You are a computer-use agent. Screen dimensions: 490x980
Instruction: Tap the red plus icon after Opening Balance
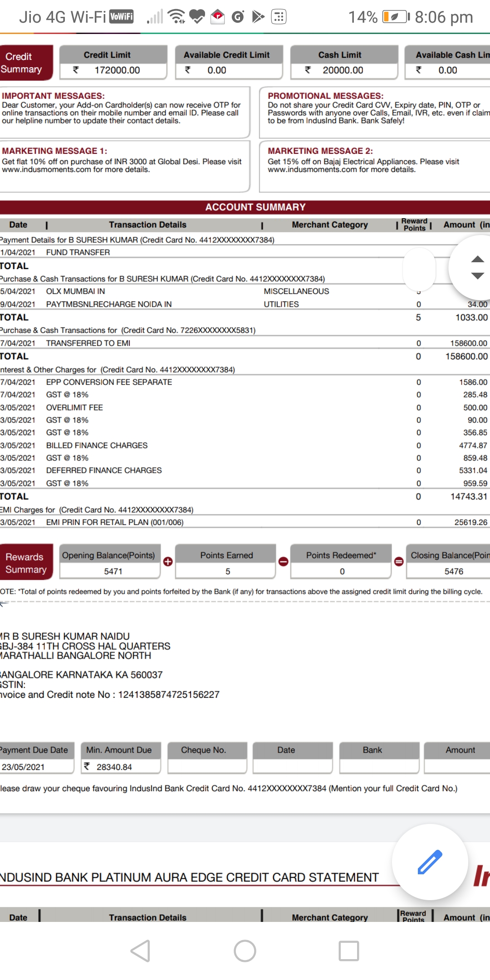point(168,562)
